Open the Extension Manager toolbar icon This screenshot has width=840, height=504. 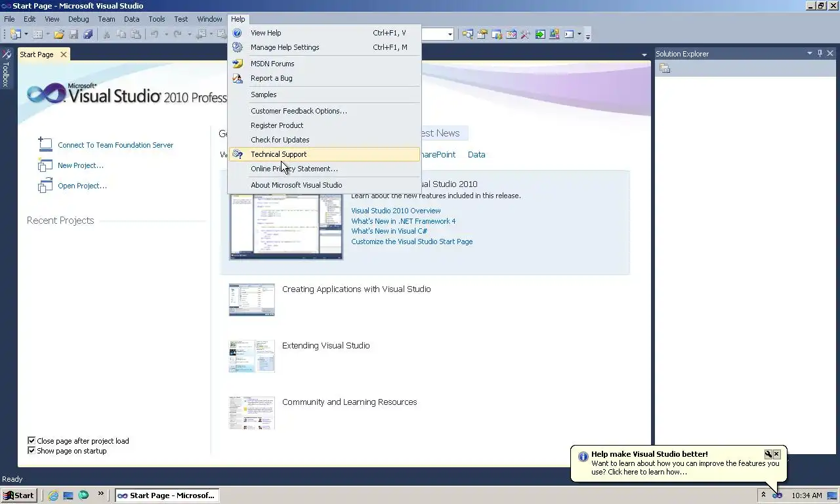555,34
